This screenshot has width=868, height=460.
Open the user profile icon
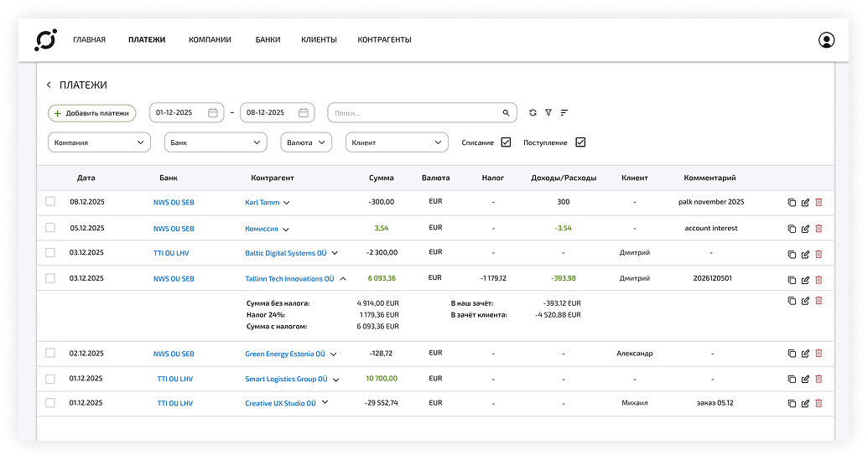(x=826, y=40)
